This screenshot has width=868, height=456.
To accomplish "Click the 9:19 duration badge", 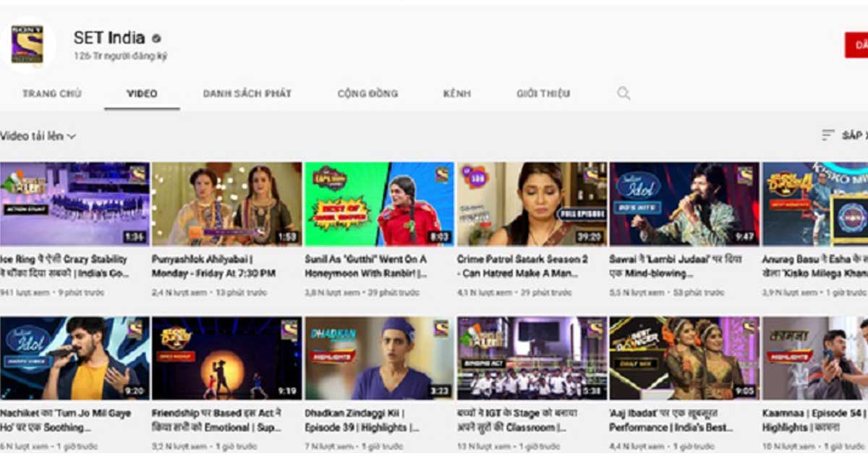I will click(x=286, y=391).
